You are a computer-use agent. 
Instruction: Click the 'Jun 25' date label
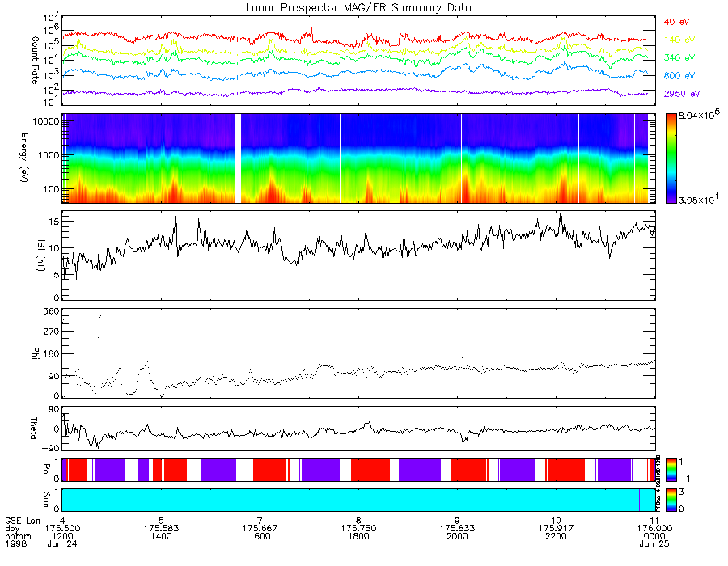[x=654, y=543]
